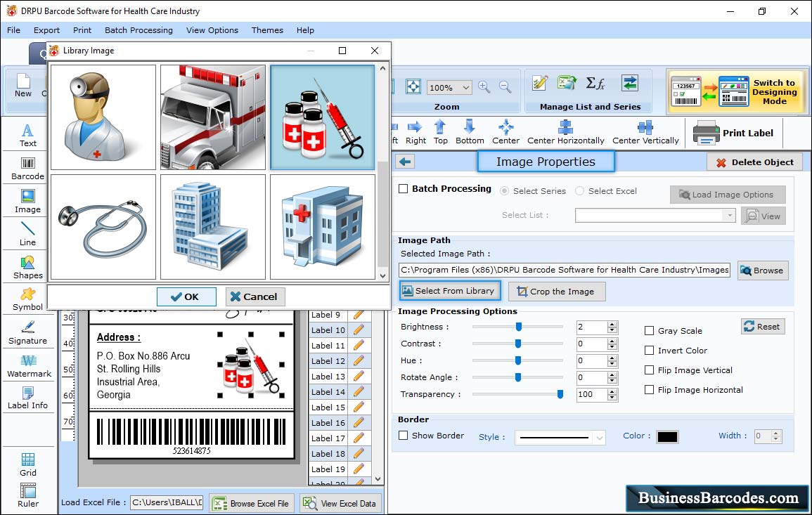Screen dimensions: 812x515
Task: Open the View Options menu
Action: pyautogui.click(x=212, y=30)
